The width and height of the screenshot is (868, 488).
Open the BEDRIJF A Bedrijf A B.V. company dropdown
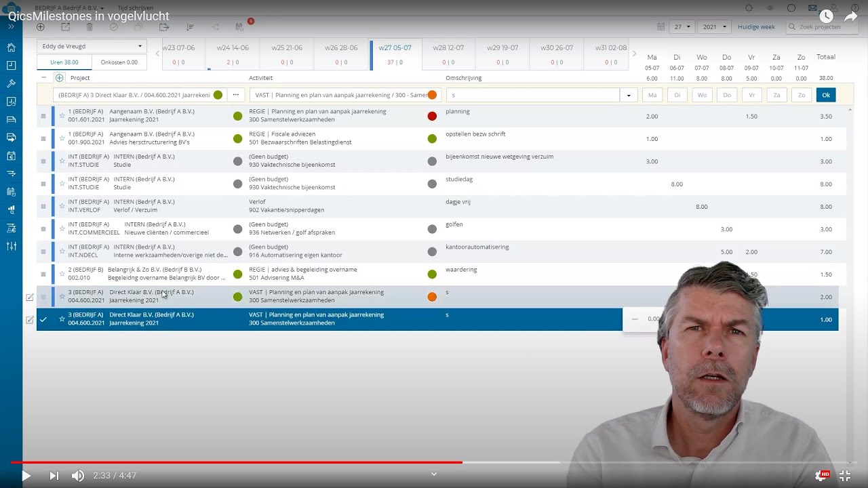point(69,8)
